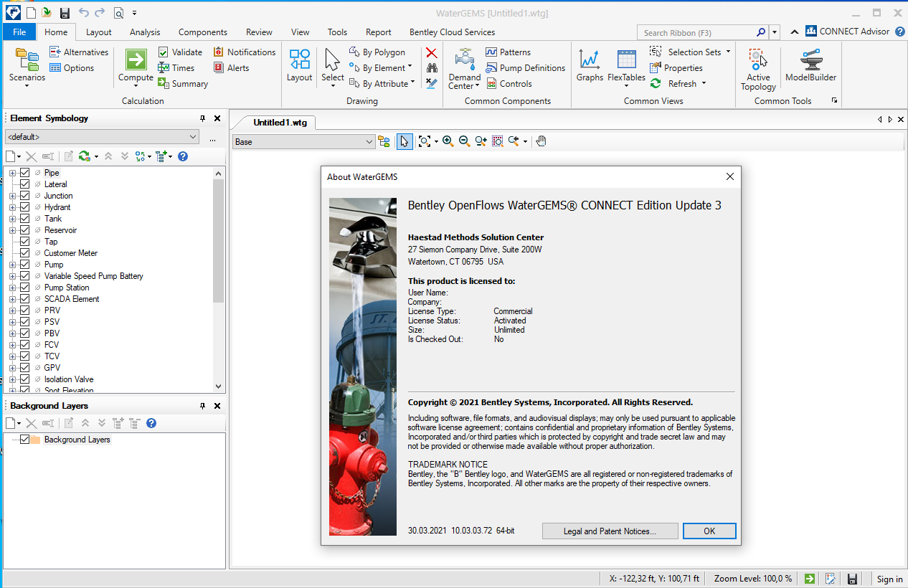Select the Pan hand tool

coord(542,141)
